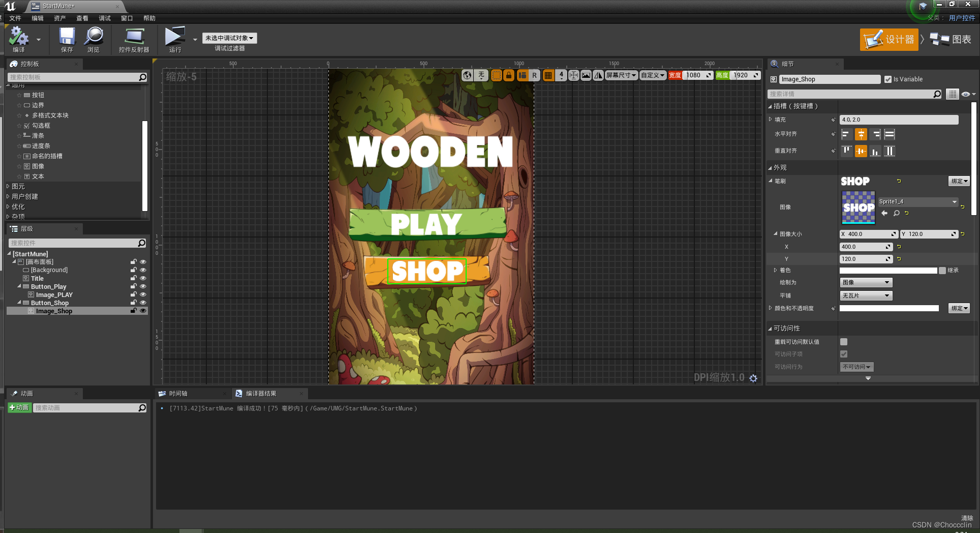Open the 屏幕尺寸 screen size dropdown
The width and height of the screenshot is (980, 533).
(x=621, y=75)
